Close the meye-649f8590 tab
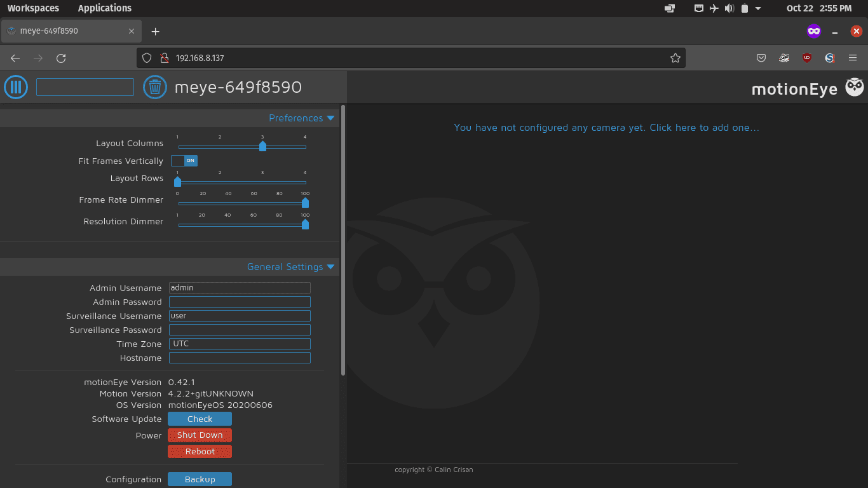Screen dimensions: 868x488 point(132,30)
